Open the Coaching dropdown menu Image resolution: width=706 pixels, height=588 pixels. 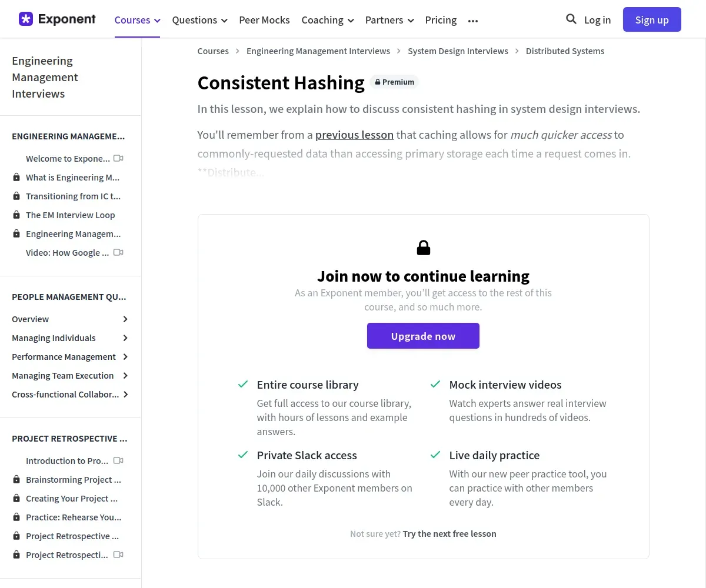pos(328,20)
